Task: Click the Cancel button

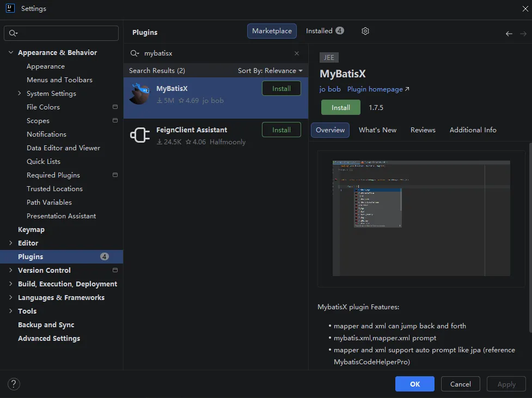Action: click(x=461, y=384)
